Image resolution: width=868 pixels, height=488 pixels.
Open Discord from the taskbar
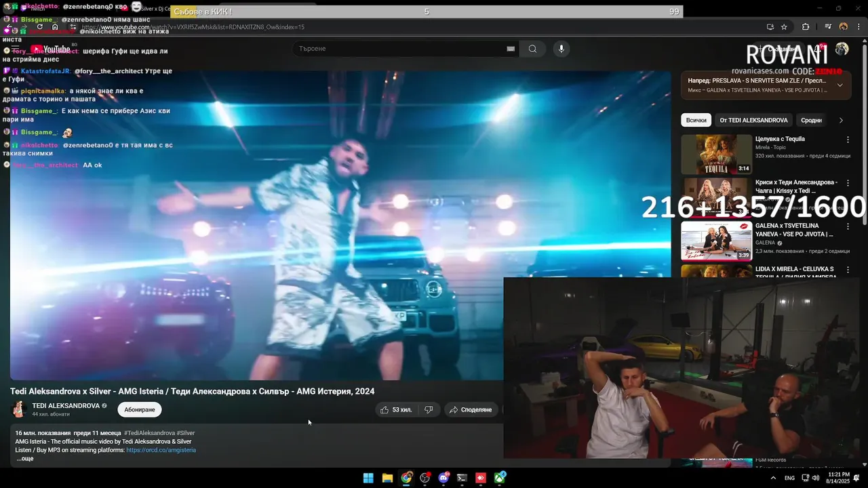tap(444, 478)
